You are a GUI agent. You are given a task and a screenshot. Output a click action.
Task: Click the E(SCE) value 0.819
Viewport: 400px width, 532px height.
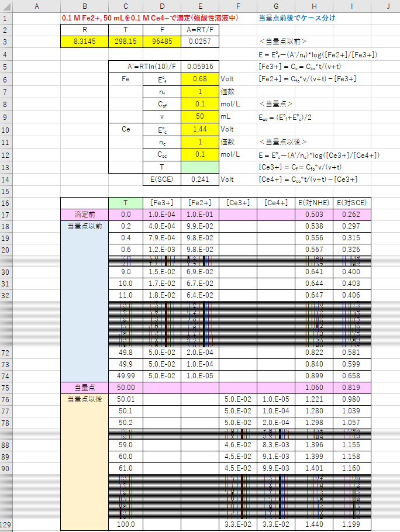352,388
